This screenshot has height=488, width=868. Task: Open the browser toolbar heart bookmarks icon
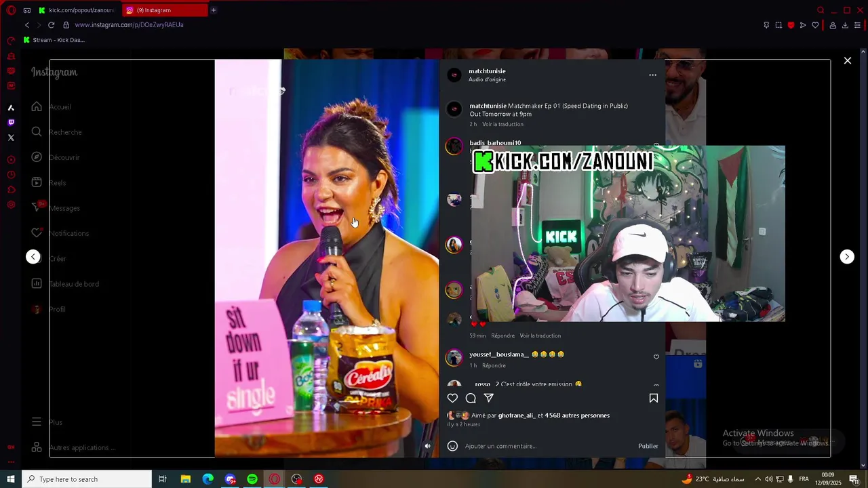coord(815,25)
